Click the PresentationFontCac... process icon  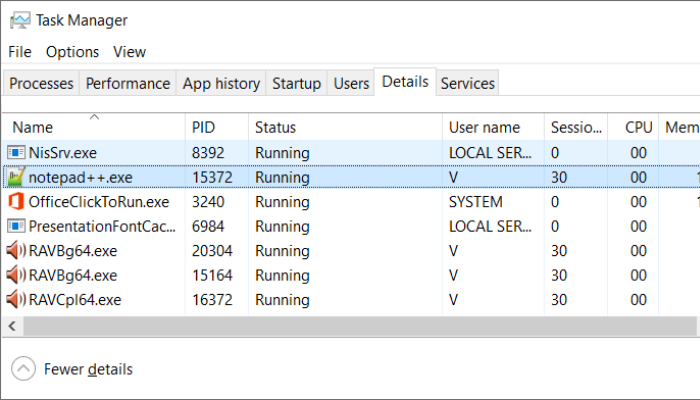coord(16,226)
